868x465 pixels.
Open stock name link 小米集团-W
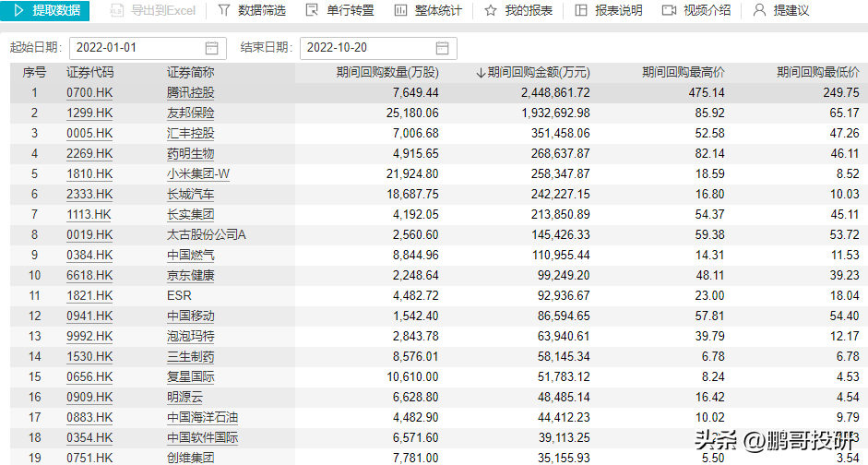click(x=198, y=174)
